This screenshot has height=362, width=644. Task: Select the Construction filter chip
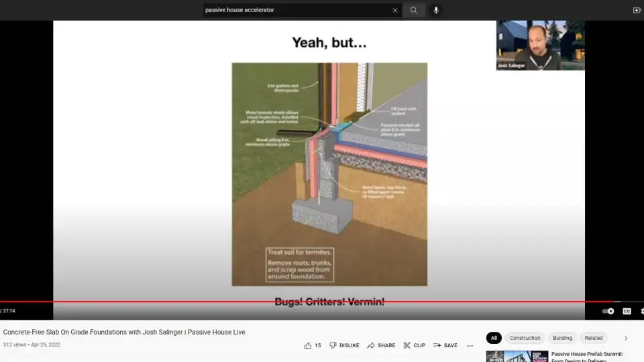[x=525, y=338]
